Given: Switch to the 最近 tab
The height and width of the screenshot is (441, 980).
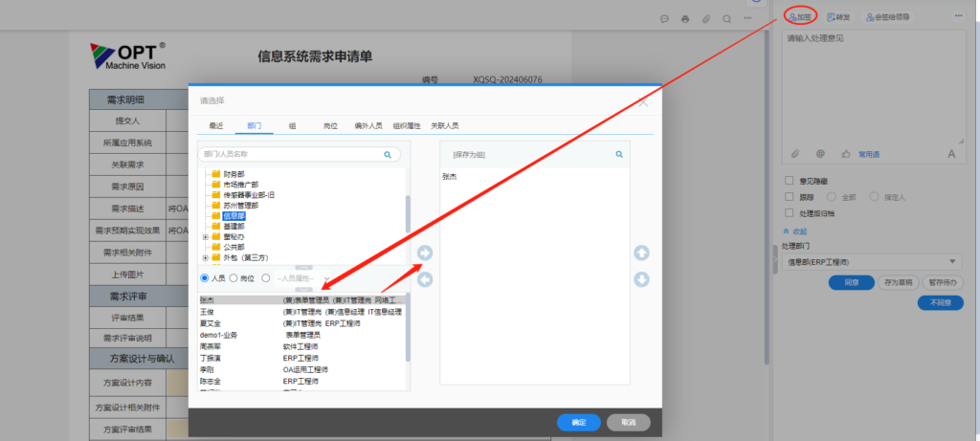Looking at the screenshot, I should 215,125.
